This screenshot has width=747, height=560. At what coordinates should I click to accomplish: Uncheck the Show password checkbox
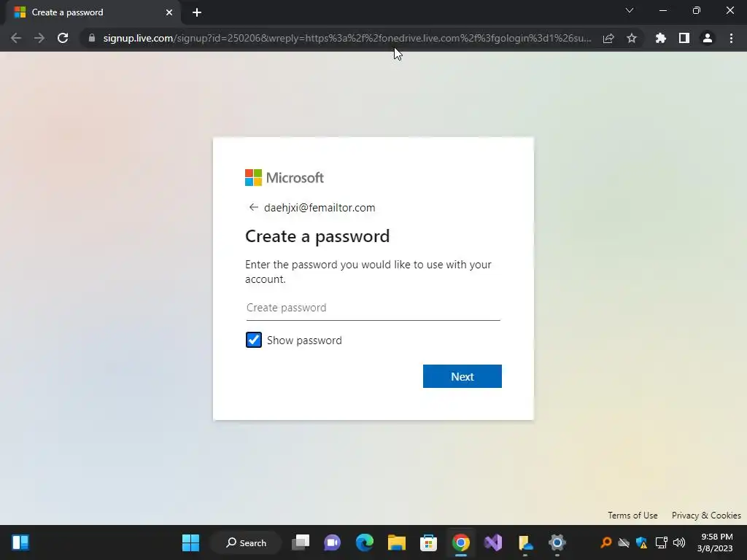click(x=253, y=340)
